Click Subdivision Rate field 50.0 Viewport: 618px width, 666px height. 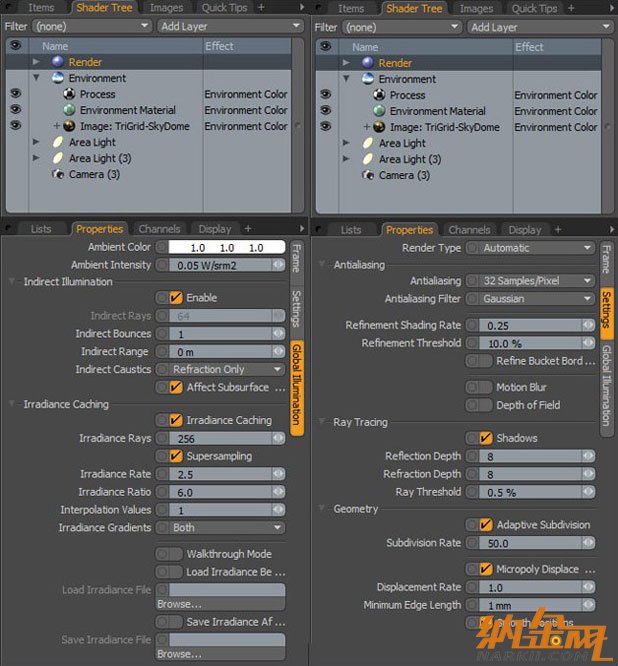point(531,543)
